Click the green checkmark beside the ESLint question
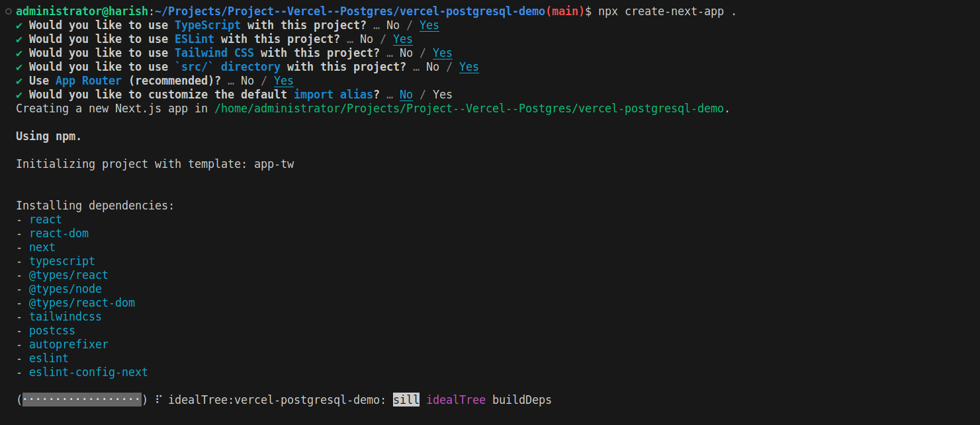This screenshot has width=980, height=425. tap(19, 39)
